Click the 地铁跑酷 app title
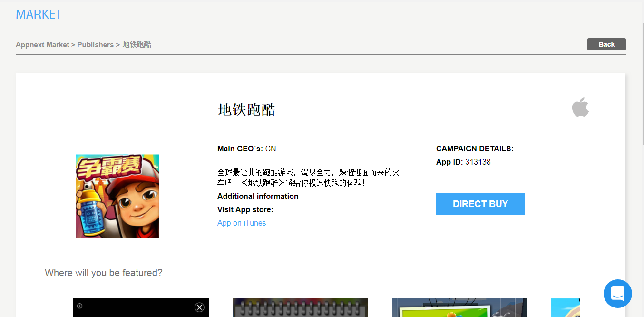Screen dimensions: 644x317 coord(246,110)
